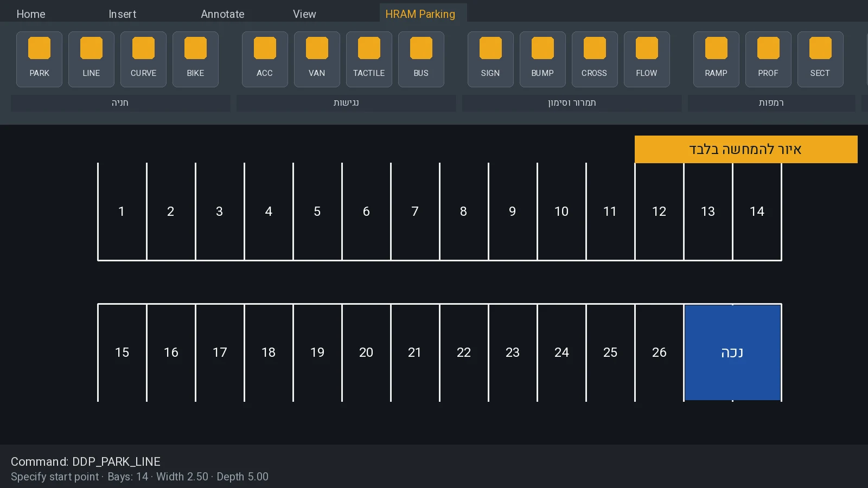Select the BUS bay tool
This screenshot has height=488, width=868.
(x=421, y=59)
